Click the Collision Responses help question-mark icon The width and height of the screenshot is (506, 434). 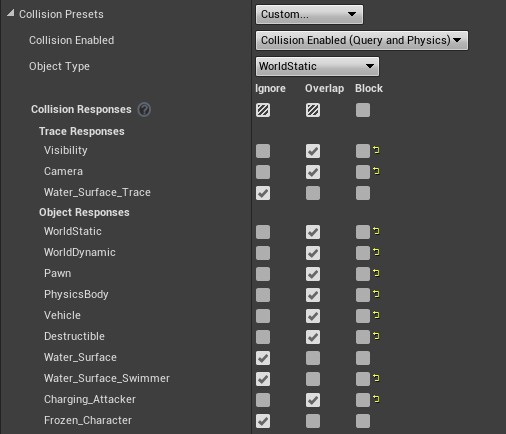tap(144, 110)
